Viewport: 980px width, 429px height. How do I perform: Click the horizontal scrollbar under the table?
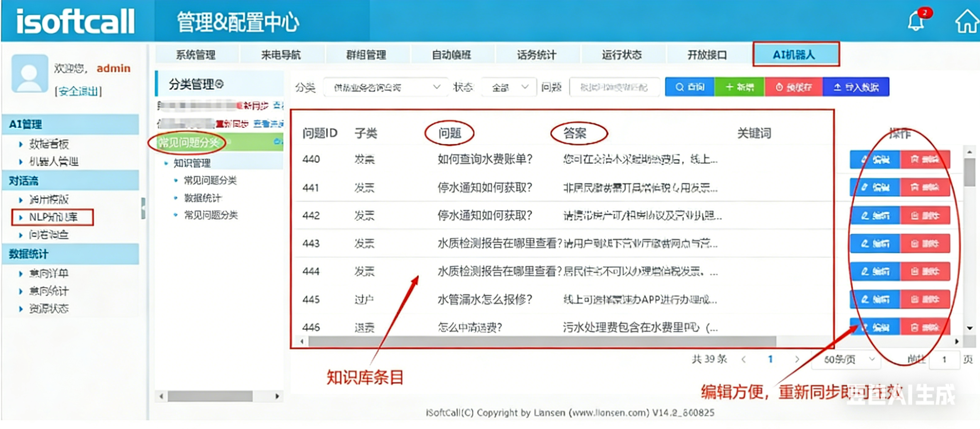542,342
